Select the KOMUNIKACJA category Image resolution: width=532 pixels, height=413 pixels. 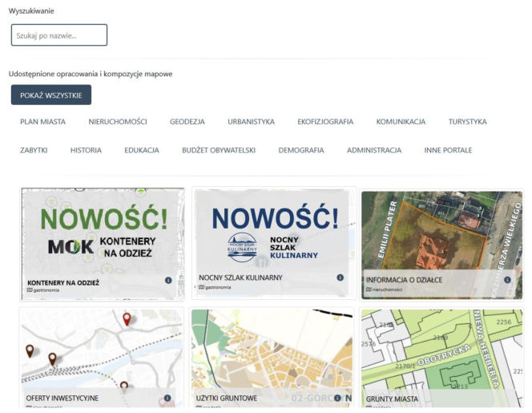pos(401,122)
